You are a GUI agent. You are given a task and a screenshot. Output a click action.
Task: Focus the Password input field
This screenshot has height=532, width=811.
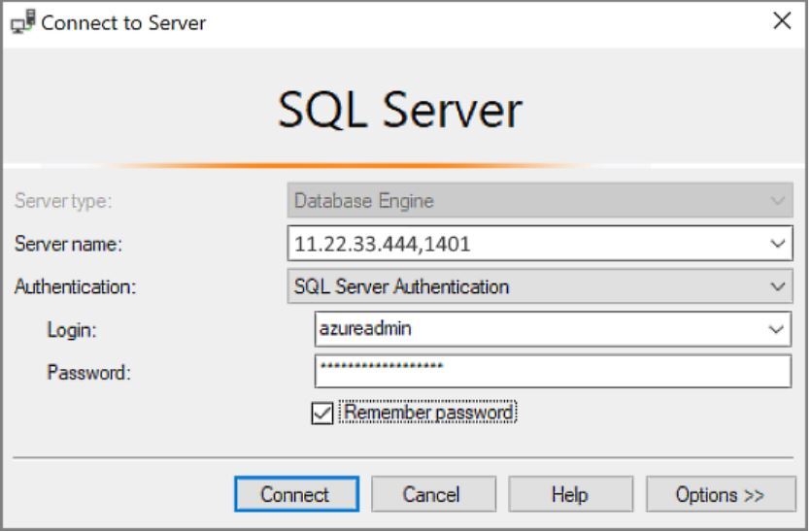click(553, 371)
